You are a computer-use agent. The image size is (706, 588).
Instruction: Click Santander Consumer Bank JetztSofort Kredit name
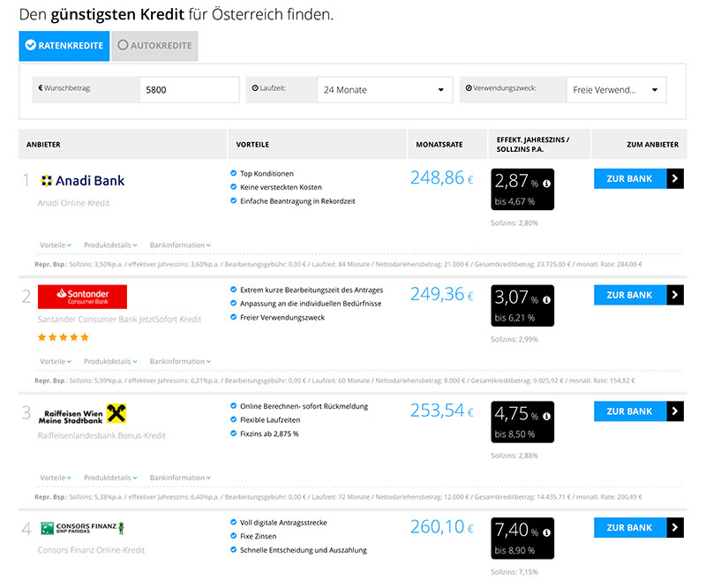[x=119, y=319]
